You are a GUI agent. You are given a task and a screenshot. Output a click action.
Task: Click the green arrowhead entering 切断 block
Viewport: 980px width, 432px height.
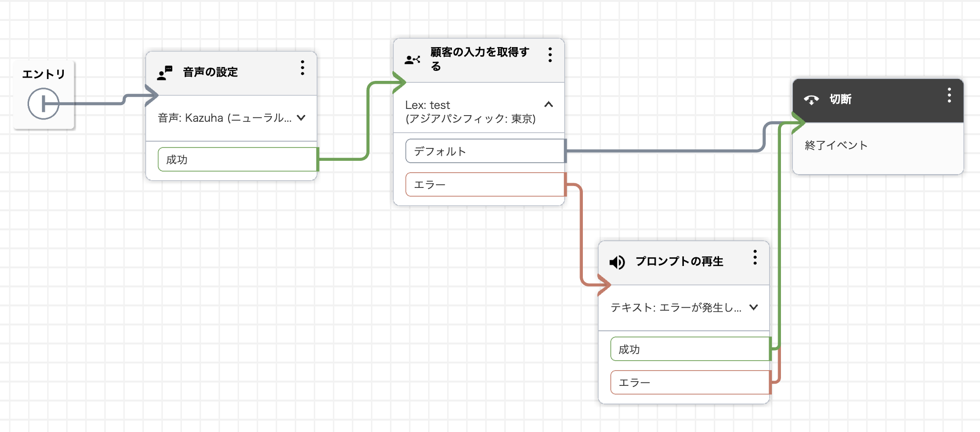(798, 123)
